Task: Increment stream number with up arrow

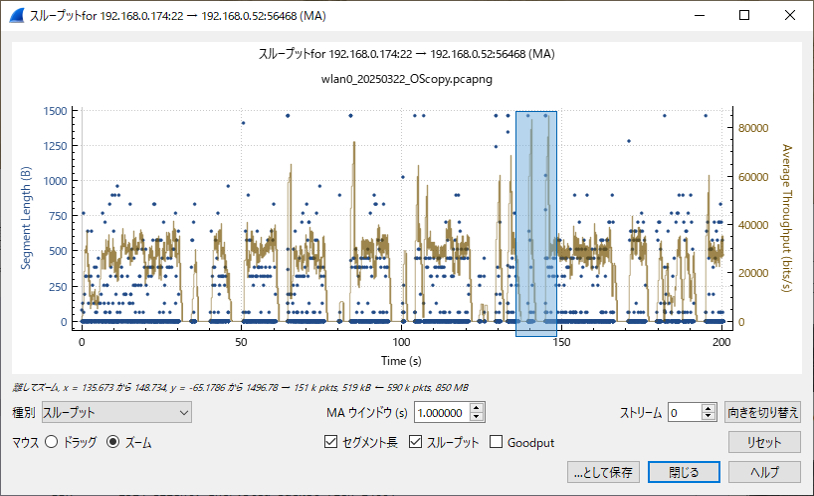Action: pyautogui.click(x=709, y=408)
